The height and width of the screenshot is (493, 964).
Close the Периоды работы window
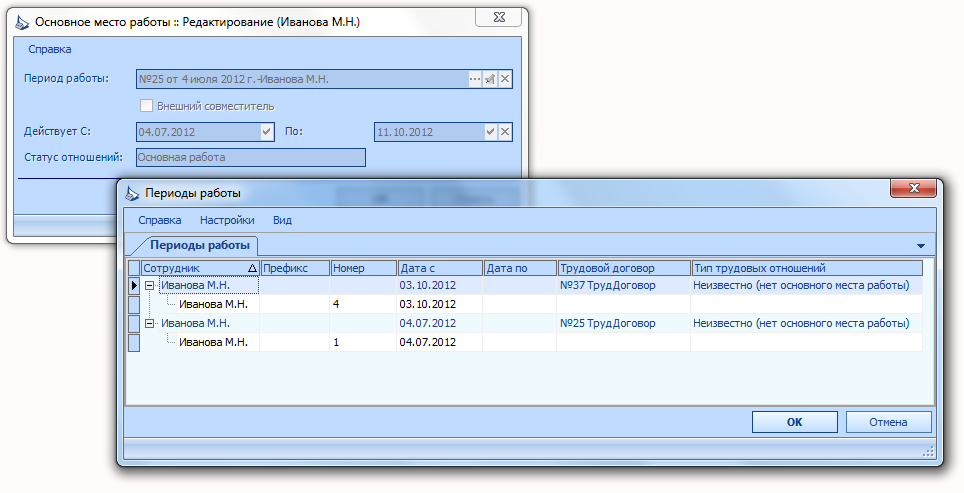pos(914,188)
